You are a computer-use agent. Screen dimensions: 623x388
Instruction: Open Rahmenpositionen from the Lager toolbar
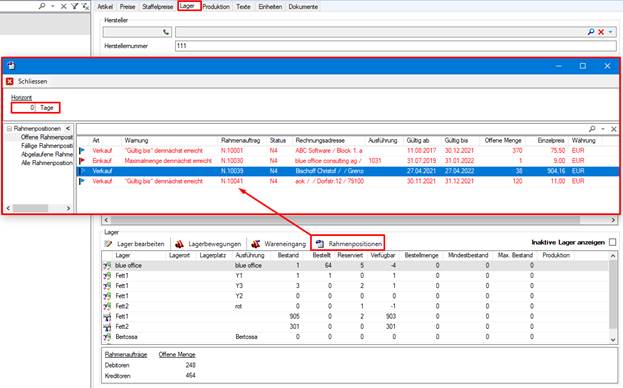[x=348, y=244]
